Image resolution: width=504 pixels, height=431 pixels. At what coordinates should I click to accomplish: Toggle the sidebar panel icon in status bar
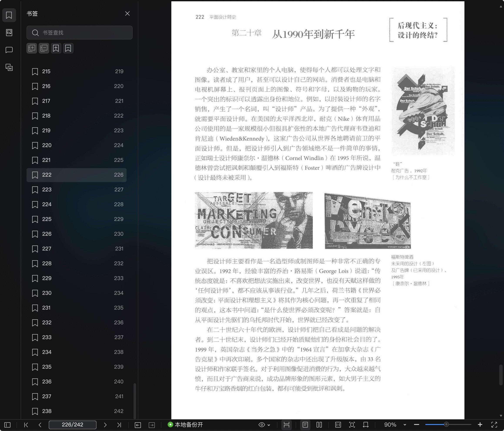(8, 425)
